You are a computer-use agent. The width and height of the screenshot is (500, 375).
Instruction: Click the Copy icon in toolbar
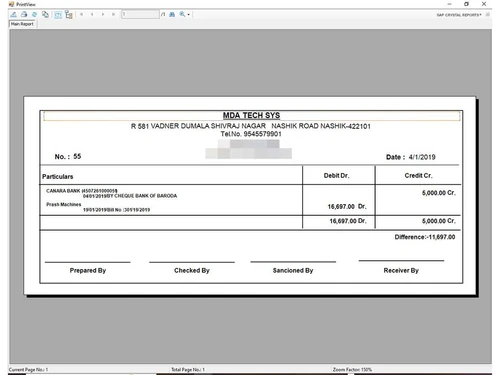coord(45,14)
